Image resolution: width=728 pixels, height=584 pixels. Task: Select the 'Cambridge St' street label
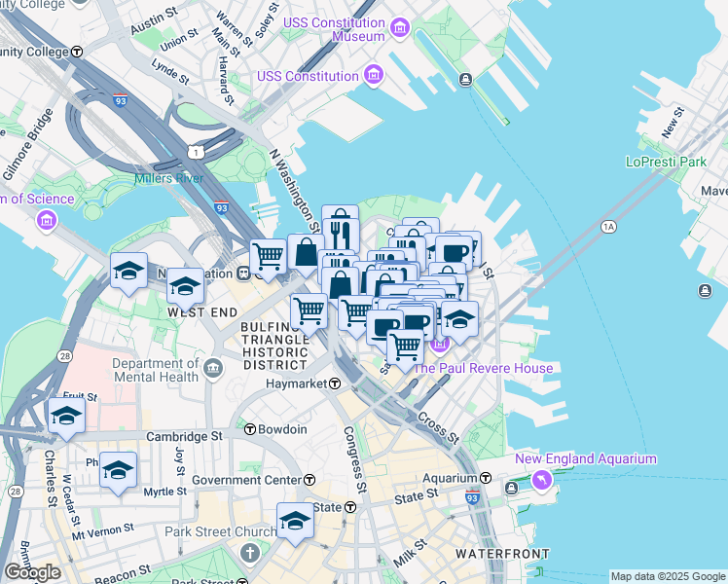coord(184,436)
